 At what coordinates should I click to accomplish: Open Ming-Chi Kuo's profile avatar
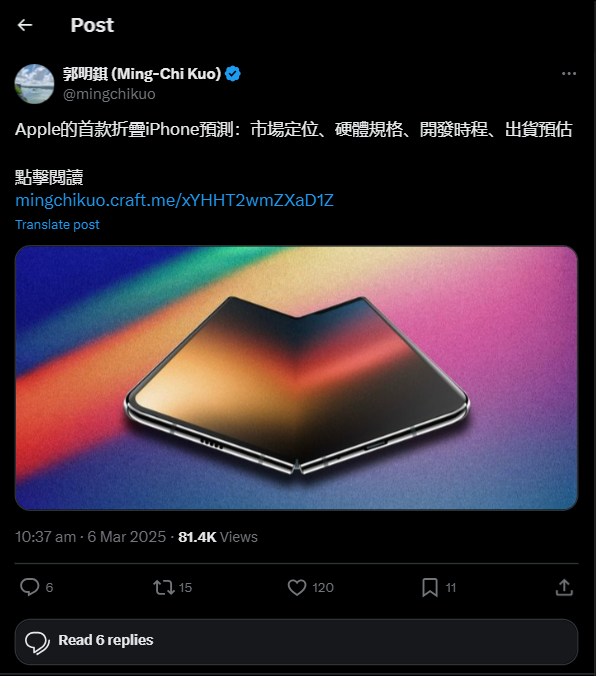pyautogui.click(x=35, y=84)
